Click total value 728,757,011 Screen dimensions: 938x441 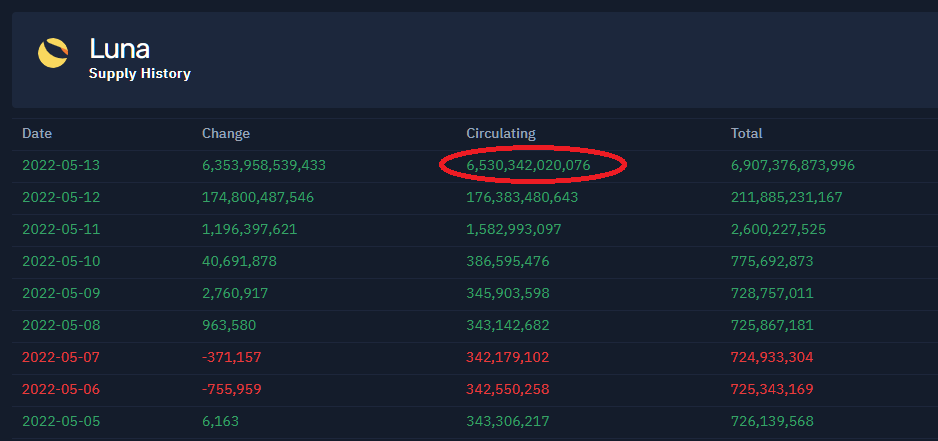tap(772, 293)
